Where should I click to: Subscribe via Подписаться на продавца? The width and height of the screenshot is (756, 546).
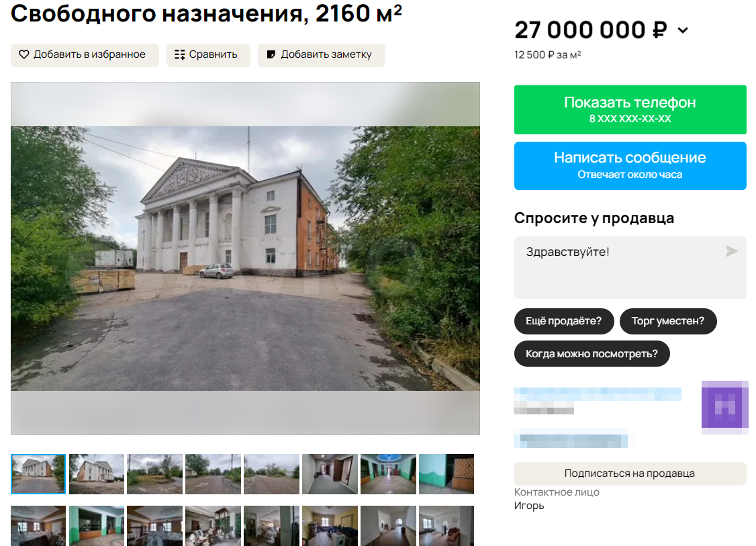coord(630,473)
